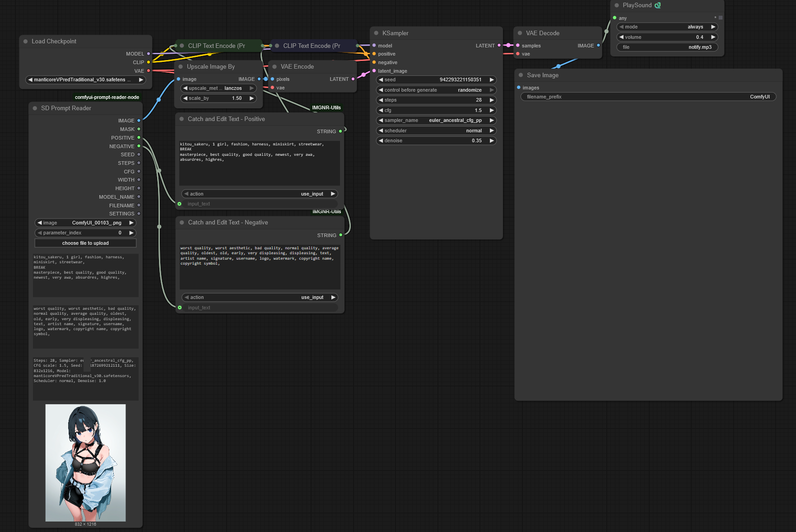The image size is (796, 532).
Task: Collapse the KSampler node via its title dot
Action: 376,33
